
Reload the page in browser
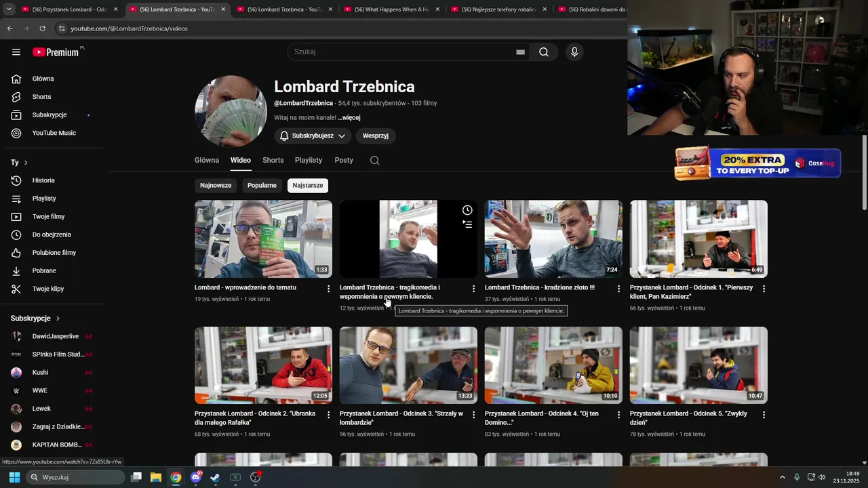42,28
